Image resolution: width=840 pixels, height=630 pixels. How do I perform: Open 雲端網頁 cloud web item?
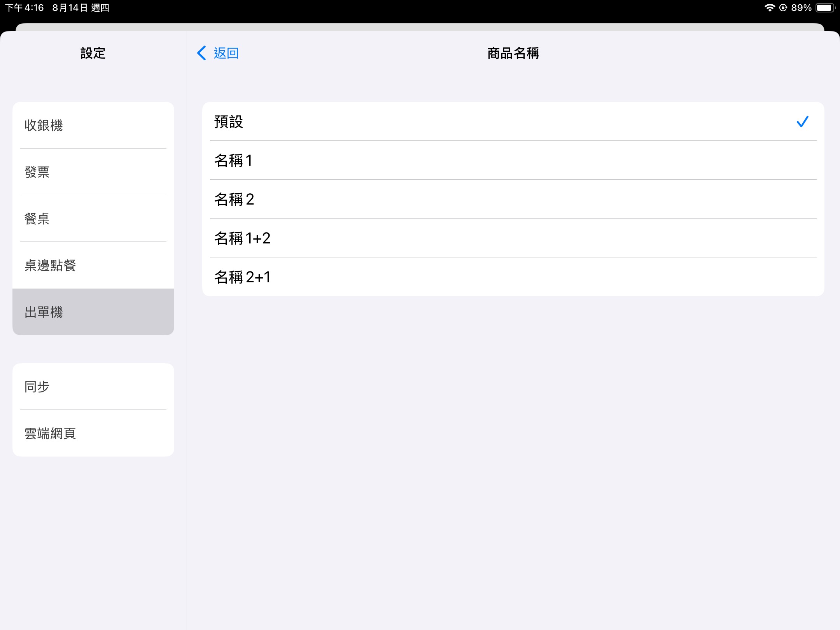tap(93, 433)
